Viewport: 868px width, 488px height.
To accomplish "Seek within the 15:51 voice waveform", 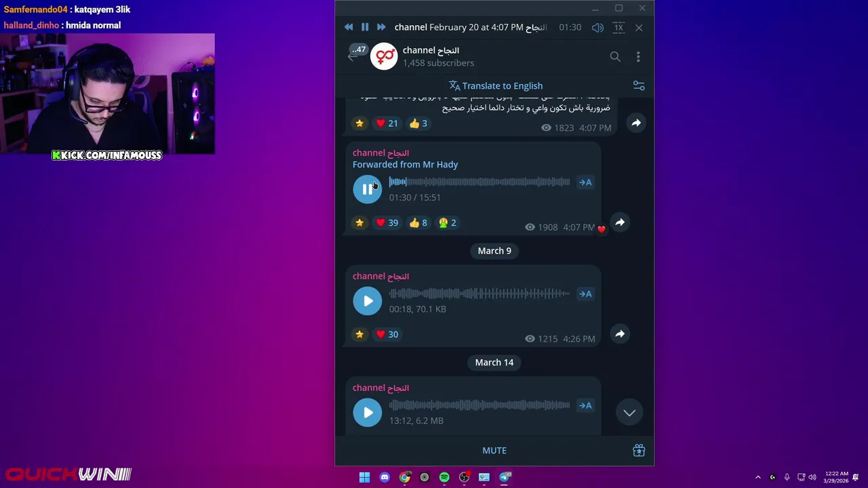I will click(479, 182).
